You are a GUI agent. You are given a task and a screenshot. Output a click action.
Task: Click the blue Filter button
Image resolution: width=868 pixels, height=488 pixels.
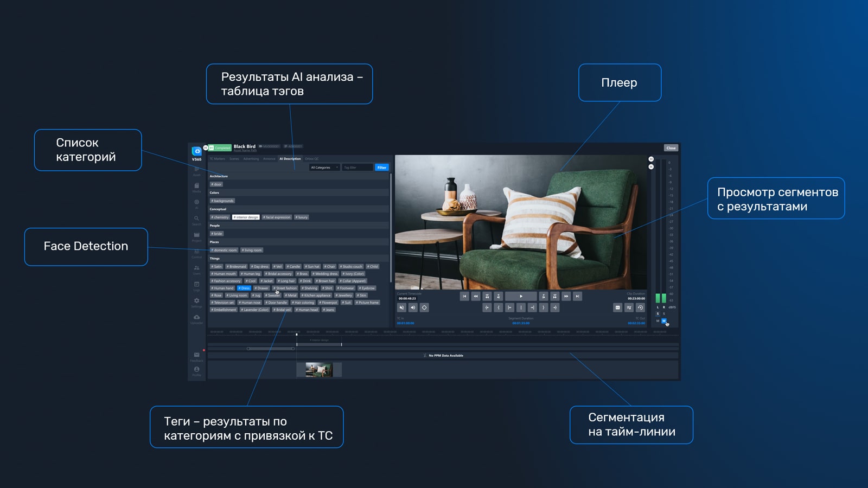click(382, 168)
